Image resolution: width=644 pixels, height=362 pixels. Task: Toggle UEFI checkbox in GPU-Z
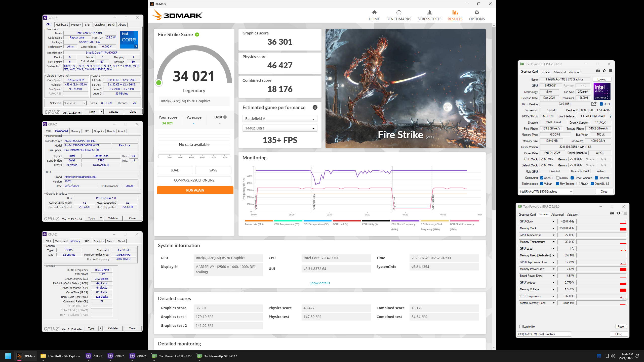tap(601, 104)
